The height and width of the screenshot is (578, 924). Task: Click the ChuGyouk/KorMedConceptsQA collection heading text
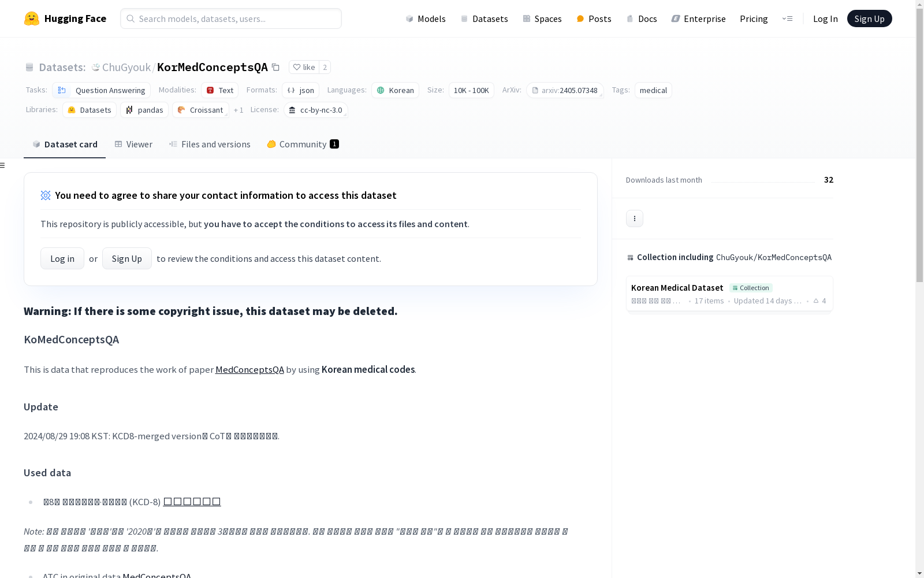(x=774, y=257)
